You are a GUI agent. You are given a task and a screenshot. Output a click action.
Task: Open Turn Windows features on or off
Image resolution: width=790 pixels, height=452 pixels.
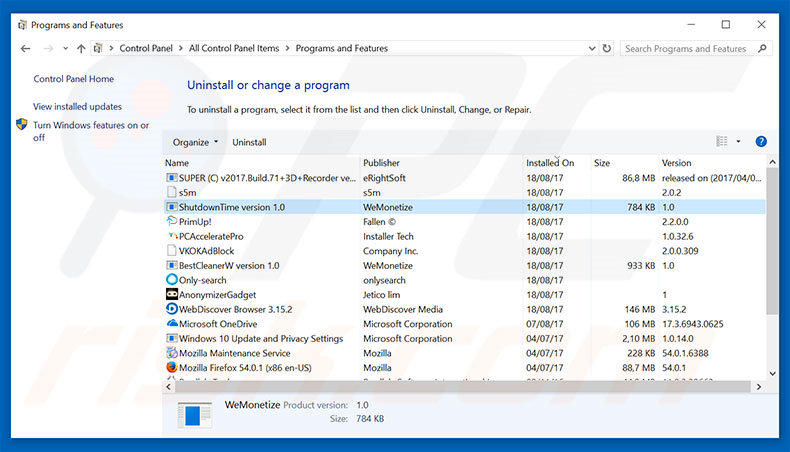click(90, 131)
